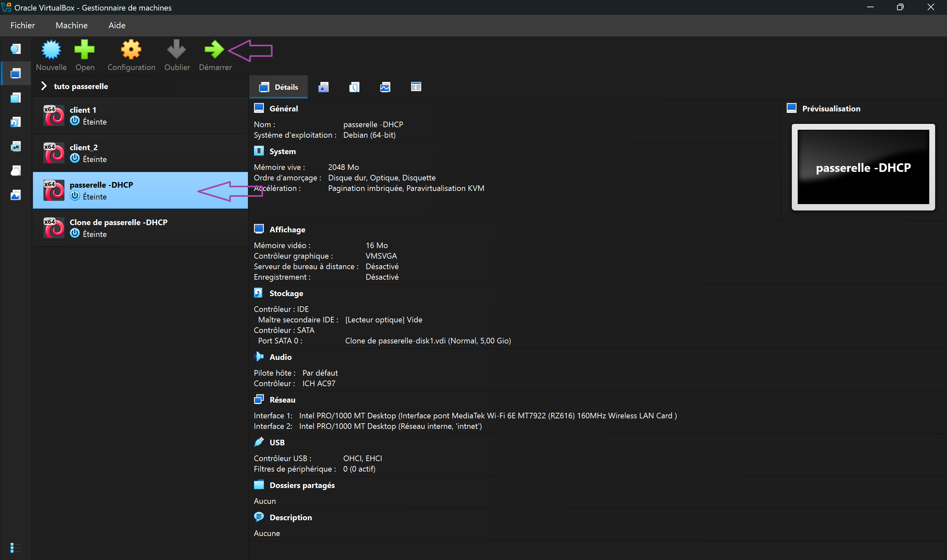
Task: Click the Réseau section header link
Action: pos(282,400)
